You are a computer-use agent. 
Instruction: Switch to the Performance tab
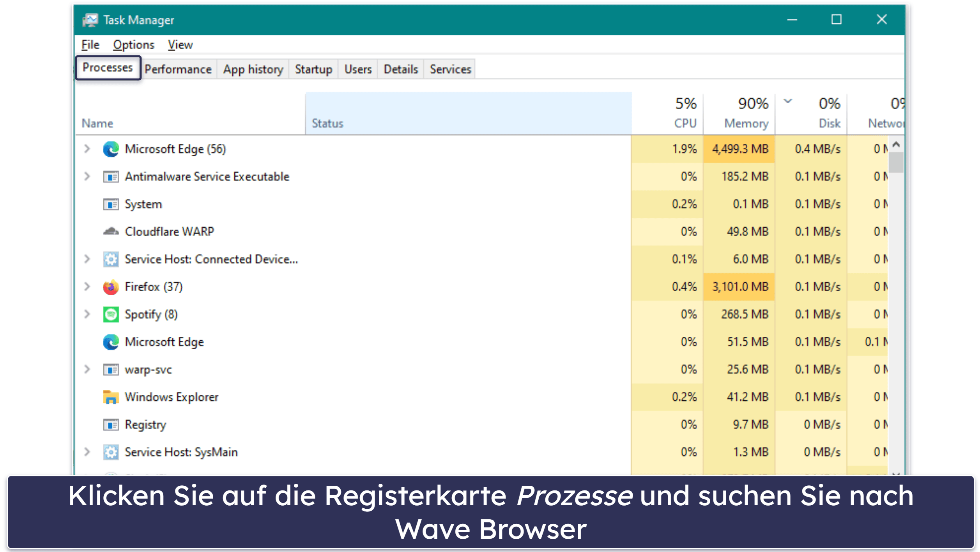178,69
